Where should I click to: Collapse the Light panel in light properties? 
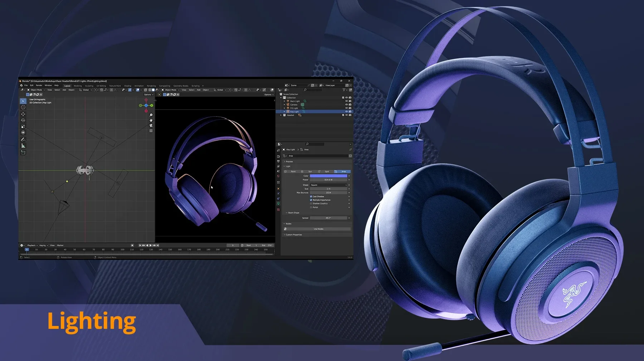287,166
